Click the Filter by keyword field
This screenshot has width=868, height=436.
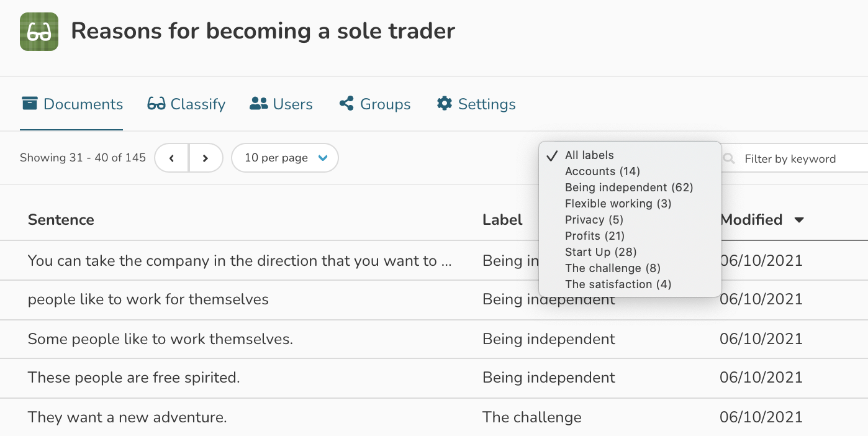point(795,158)
